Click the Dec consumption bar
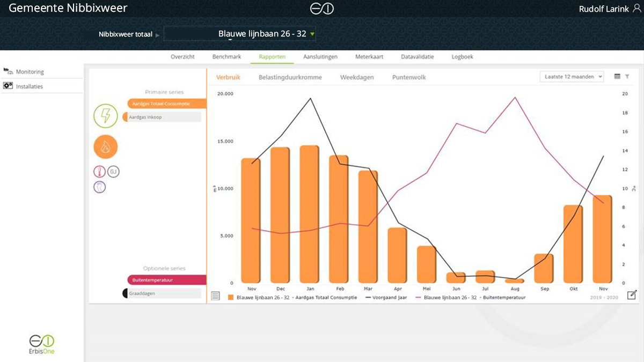Screen dimensions: 644x362 point(280,215)
